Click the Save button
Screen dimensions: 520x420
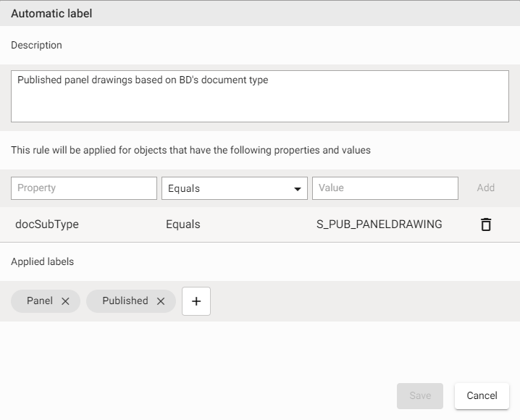pyautogui.click(x=420, y=395)
